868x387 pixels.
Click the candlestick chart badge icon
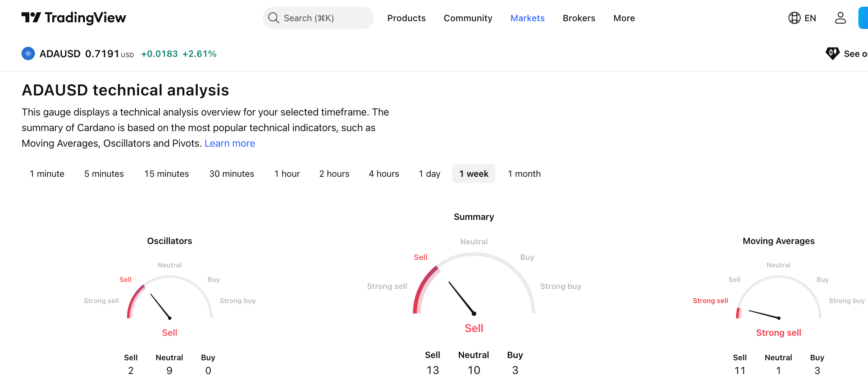[x=832, y=53]
